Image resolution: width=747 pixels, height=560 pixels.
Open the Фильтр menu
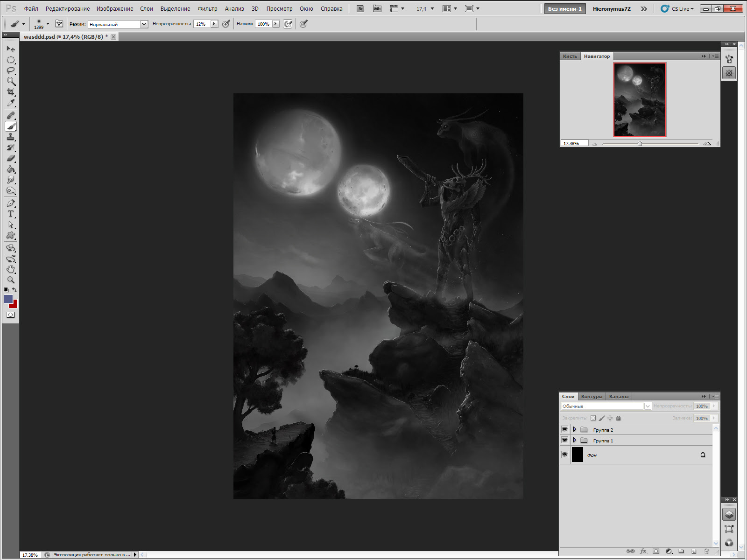click(x=207, y=8)
